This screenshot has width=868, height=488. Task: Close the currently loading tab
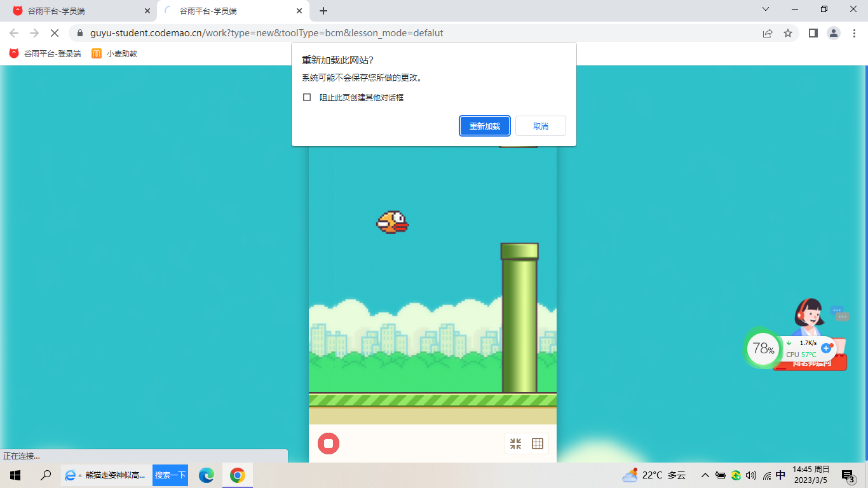[x=299, y=11]
